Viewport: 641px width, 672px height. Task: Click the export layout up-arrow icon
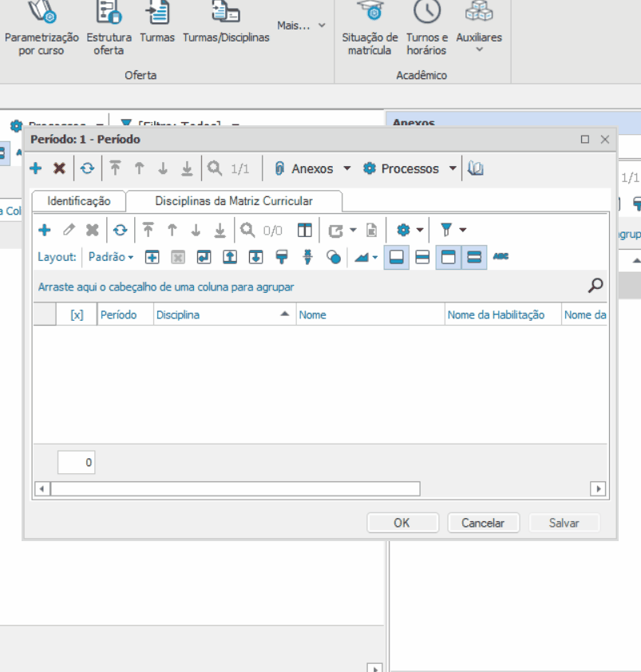pos(230,257)
